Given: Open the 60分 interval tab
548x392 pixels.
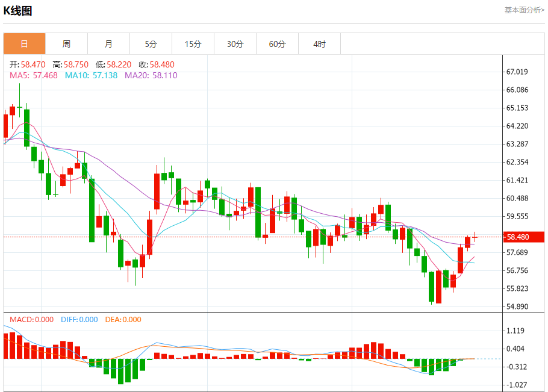Looking at the screenshot, I should pos(277,44).
